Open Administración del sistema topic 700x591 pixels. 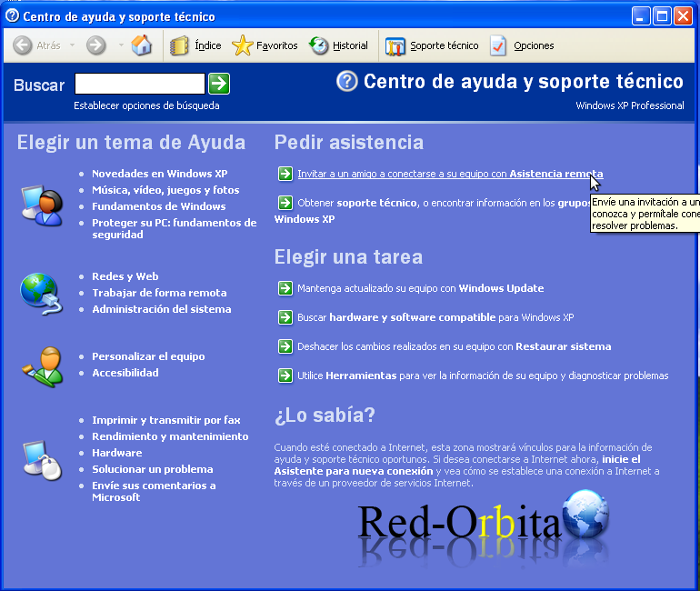(x=162, y=309)
